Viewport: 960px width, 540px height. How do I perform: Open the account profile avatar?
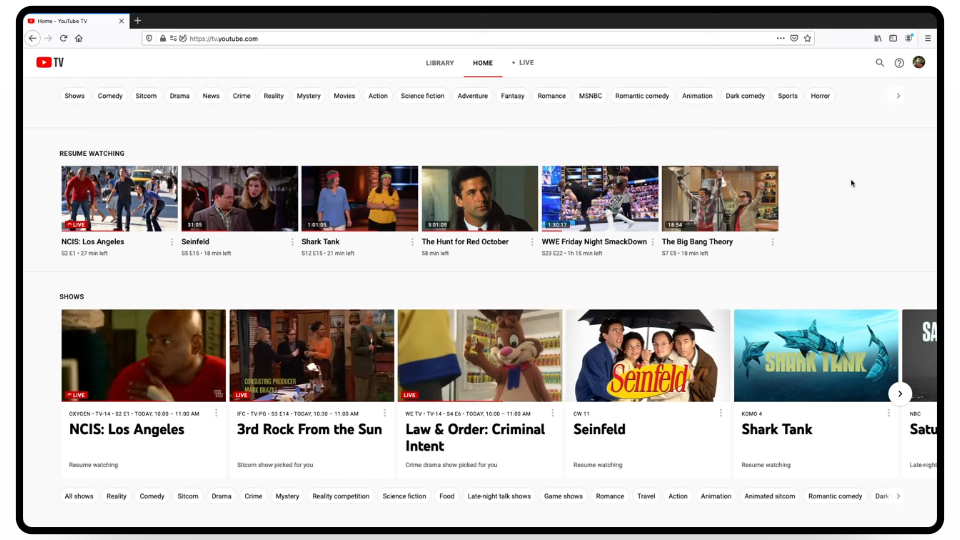918,62
